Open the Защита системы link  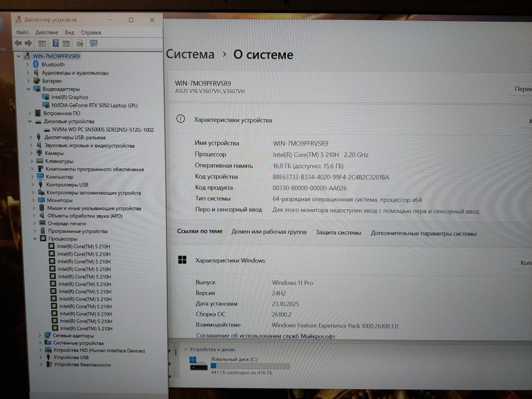[x=338, y=233]
